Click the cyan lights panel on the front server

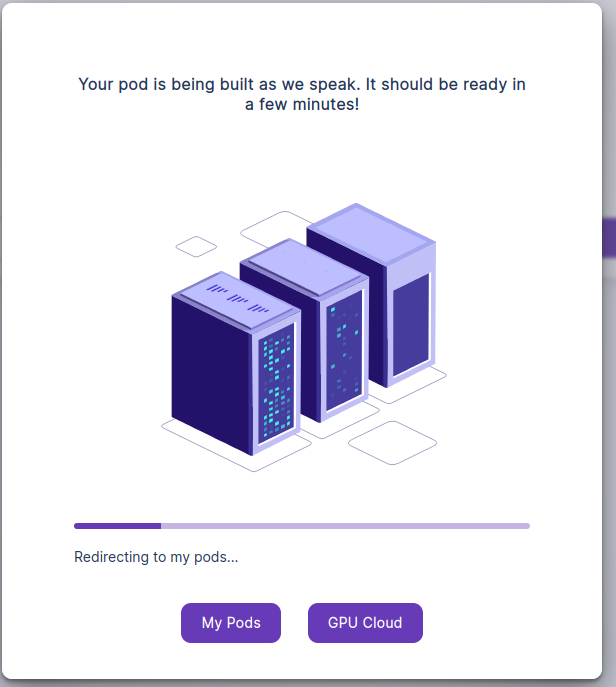pyautogui.click(x=277, y=385)
